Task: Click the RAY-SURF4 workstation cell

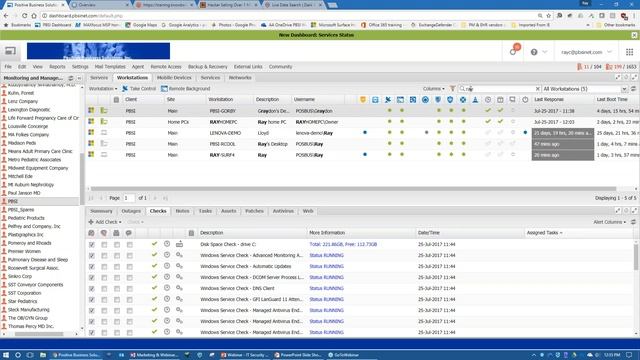Action: pos(222,155)
